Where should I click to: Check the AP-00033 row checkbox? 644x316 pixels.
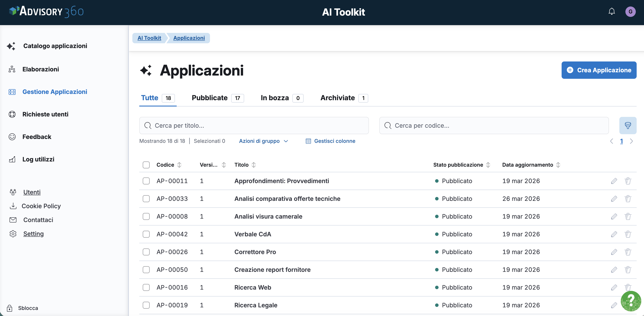(146, 199)
